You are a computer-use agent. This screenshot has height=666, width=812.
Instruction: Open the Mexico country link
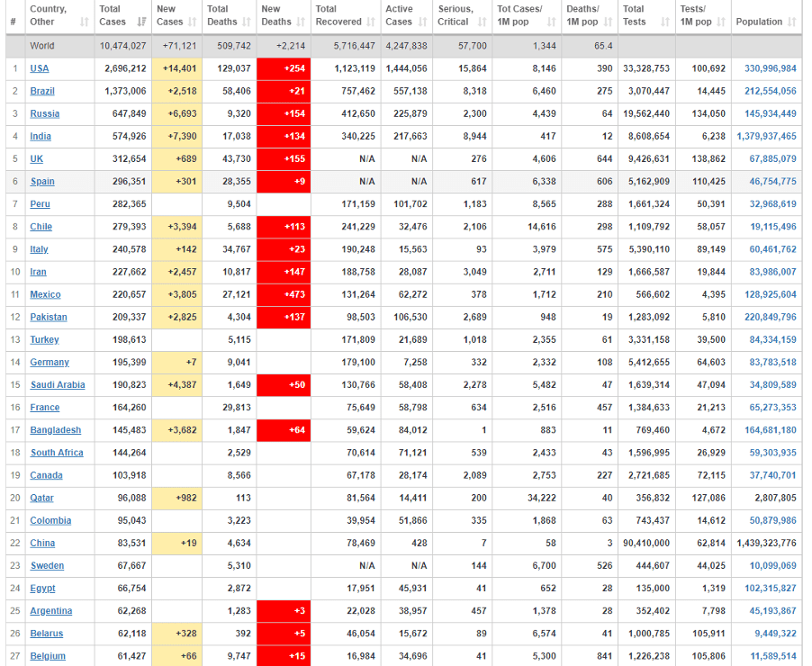45,294
